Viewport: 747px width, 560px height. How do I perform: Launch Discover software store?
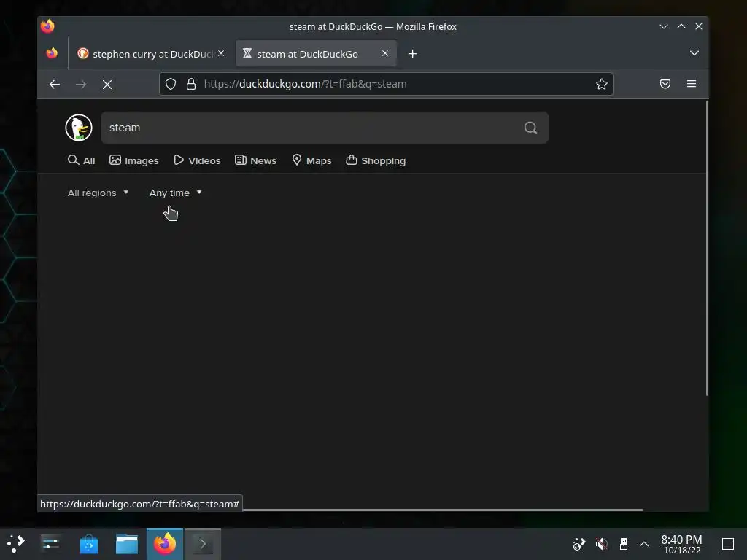pos(88,544)
